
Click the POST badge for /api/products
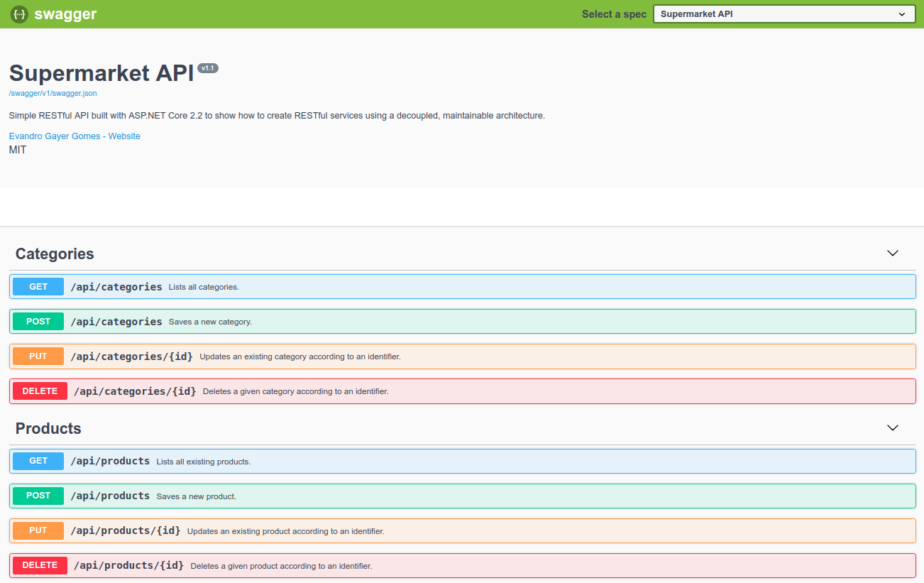click(38, 496)
